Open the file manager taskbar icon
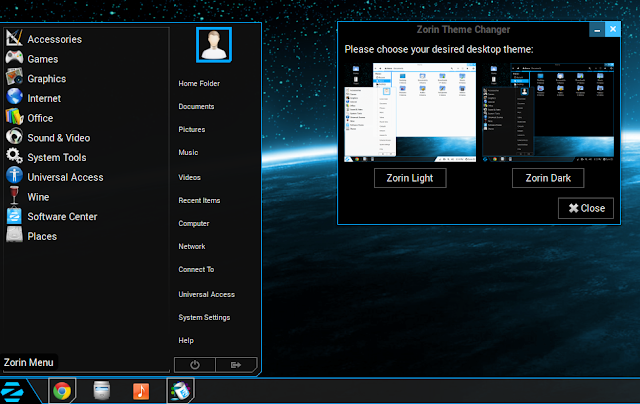Screen dimensions: 640x404 (x=102, y=391)
